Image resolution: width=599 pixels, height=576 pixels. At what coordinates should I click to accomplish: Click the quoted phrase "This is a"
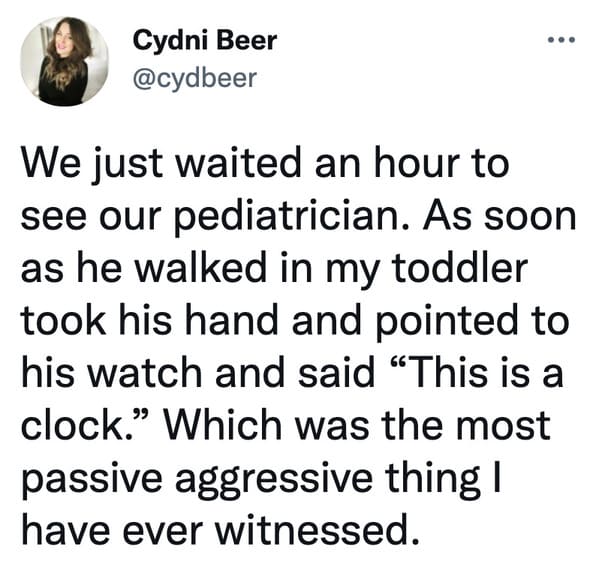[x=477, y=372]
